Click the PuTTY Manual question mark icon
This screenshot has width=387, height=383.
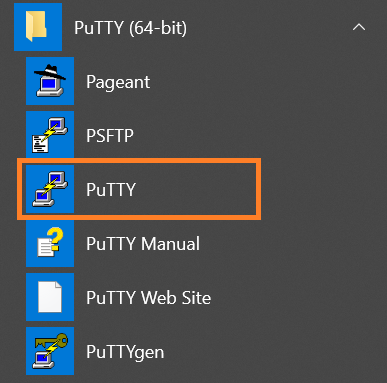coord(50,243)
